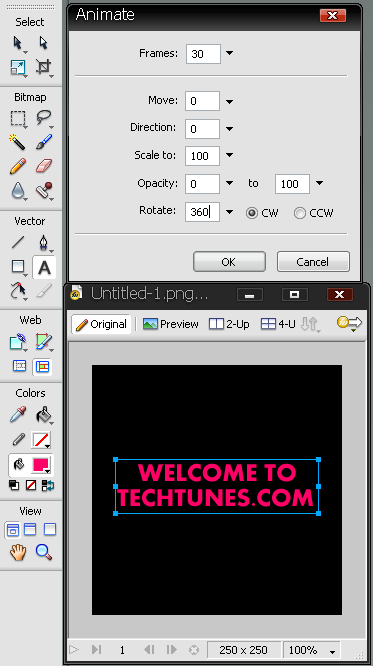Select the Pen tool

(x=43, y=243)
